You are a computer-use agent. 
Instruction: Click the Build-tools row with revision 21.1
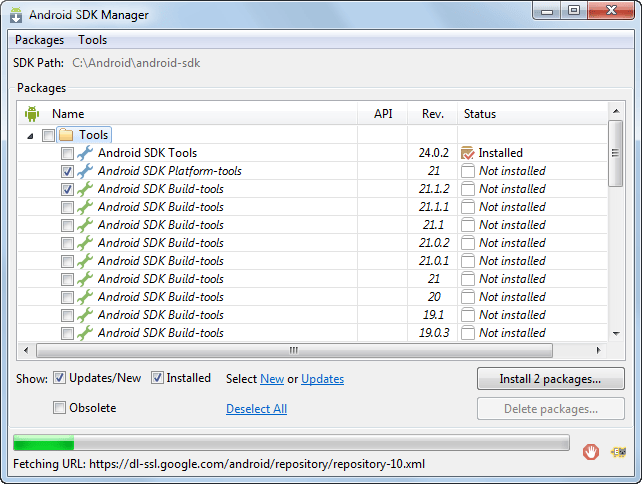312,225
